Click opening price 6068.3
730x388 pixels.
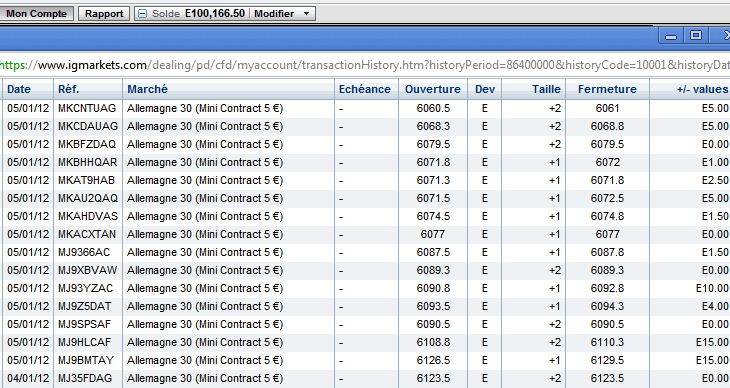[433, 126]
